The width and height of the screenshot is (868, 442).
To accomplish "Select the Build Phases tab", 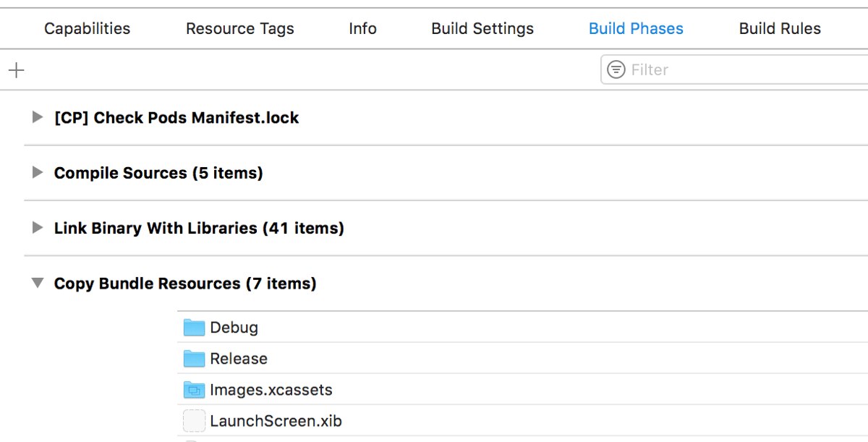I will 636,29.
